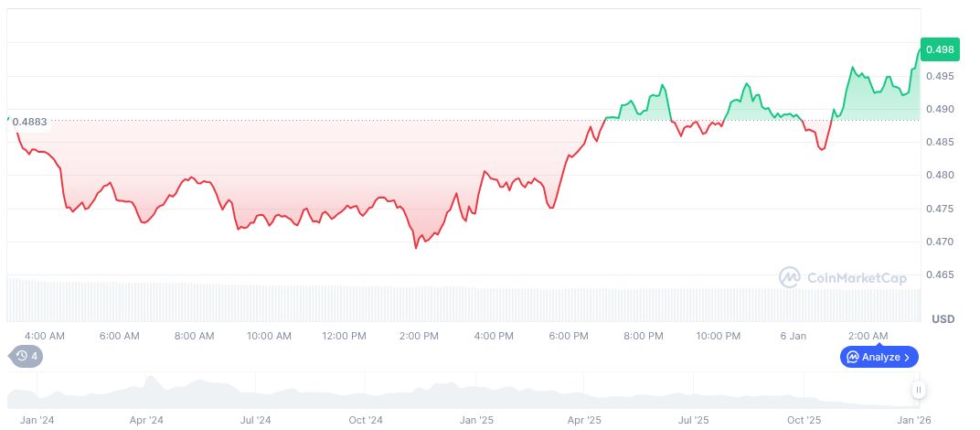Open the Analyze panel

click(879, 357)
